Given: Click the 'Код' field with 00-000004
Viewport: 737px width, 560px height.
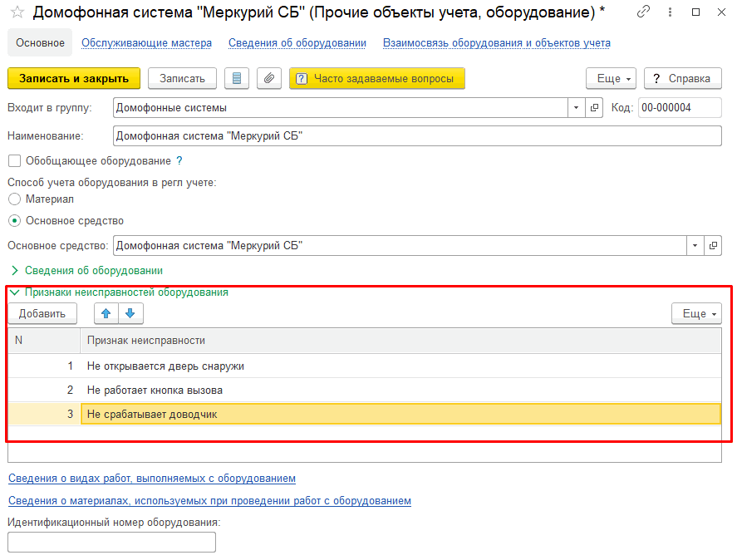Looking at the screenshot, I should coord(680,108).
